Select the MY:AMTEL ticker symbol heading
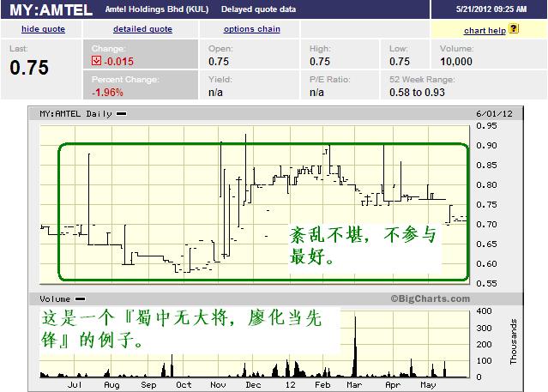The height and width of the screenshot is (392, 548). click(51, 9)
